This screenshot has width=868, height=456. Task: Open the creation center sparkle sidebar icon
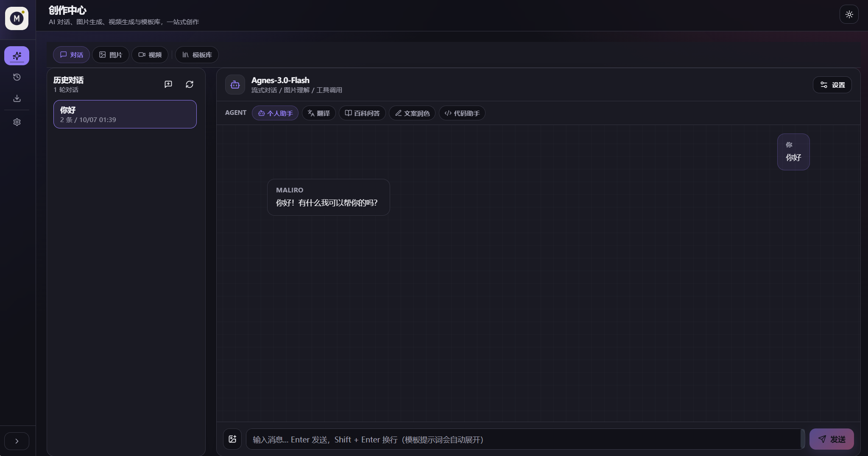17,56
